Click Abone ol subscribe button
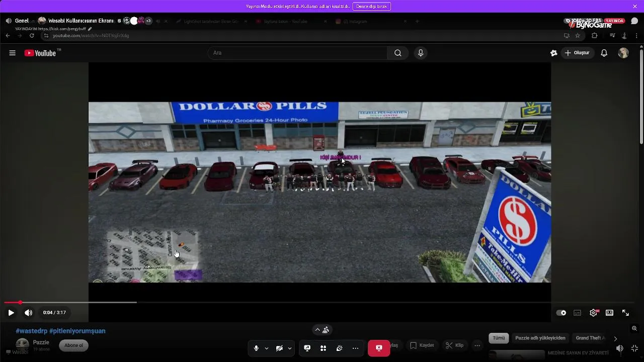 73,345
